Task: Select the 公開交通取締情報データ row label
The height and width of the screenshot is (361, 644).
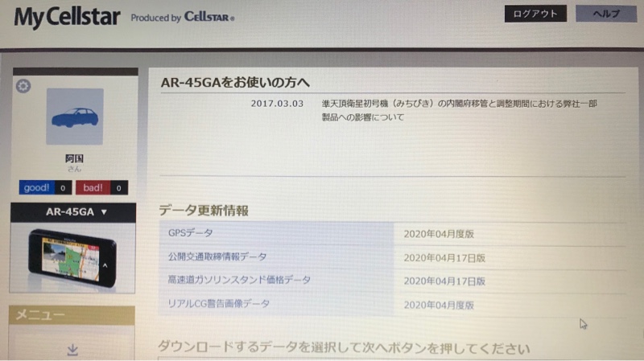Action: point(217,256)
